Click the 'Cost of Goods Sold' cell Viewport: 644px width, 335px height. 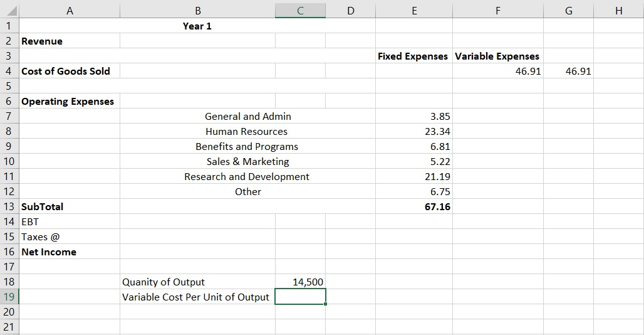pyautogui.click(x=70, y=71)
